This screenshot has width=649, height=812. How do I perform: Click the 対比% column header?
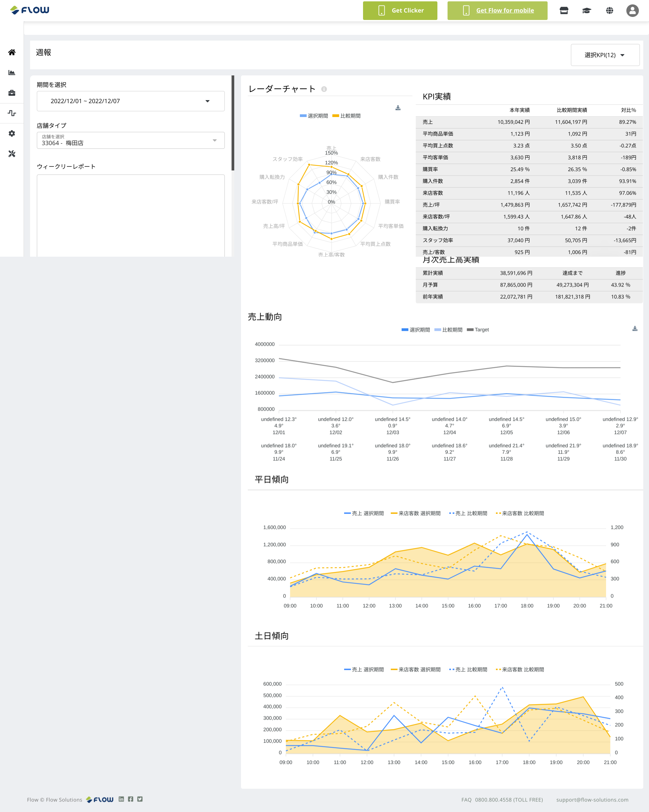point(628,110)
